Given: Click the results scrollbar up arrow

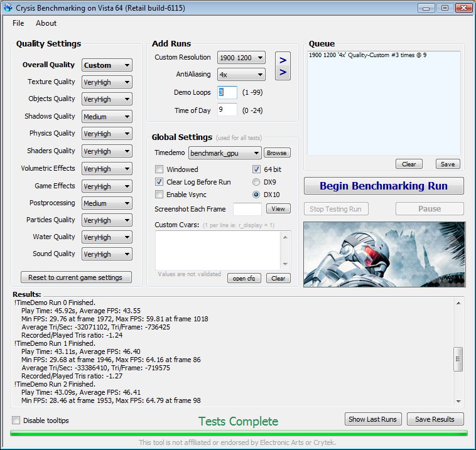Looking at the screenshot, I should tap(458, 303).
